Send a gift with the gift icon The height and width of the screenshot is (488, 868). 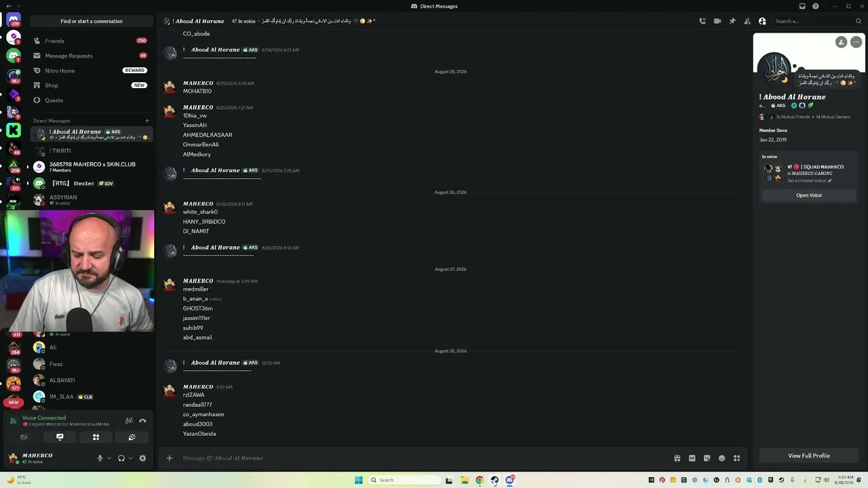[x=677, y=458]
